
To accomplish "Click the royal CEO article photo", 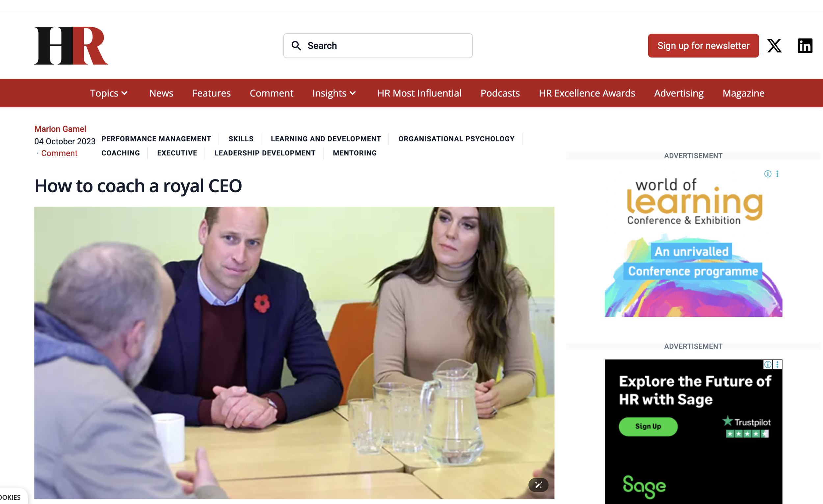I will [x=294, y=353].
